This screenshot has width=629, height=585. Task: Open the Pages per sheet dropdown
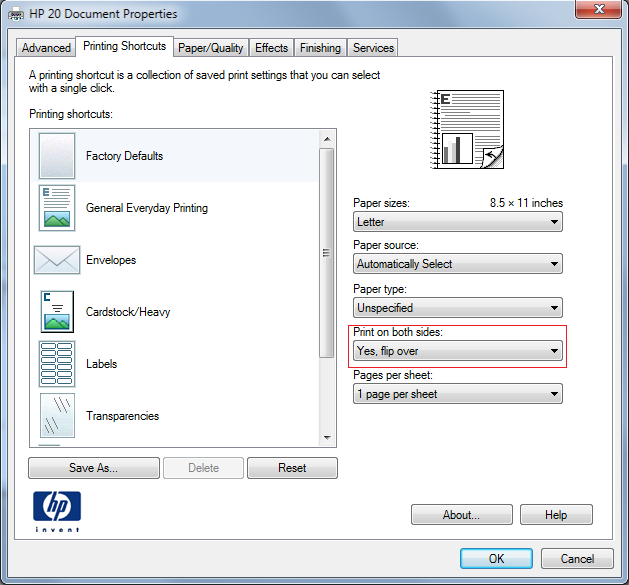[x=458, y=394]
